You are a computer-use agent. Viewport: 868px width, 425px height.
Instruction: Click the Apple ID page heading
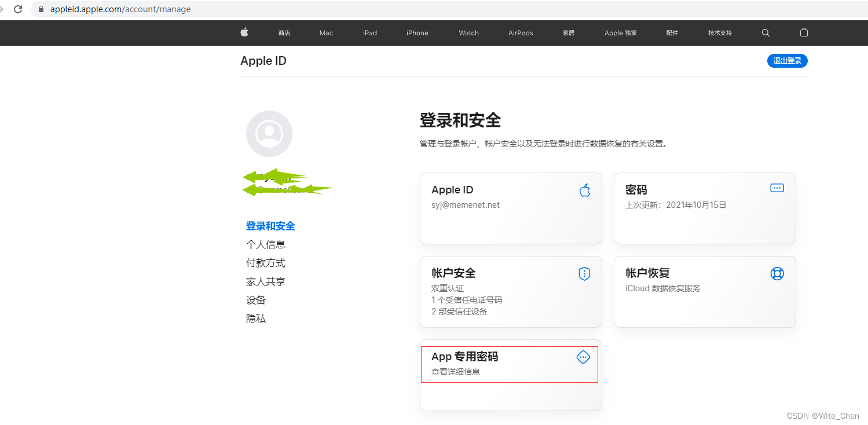click(263, 61)
